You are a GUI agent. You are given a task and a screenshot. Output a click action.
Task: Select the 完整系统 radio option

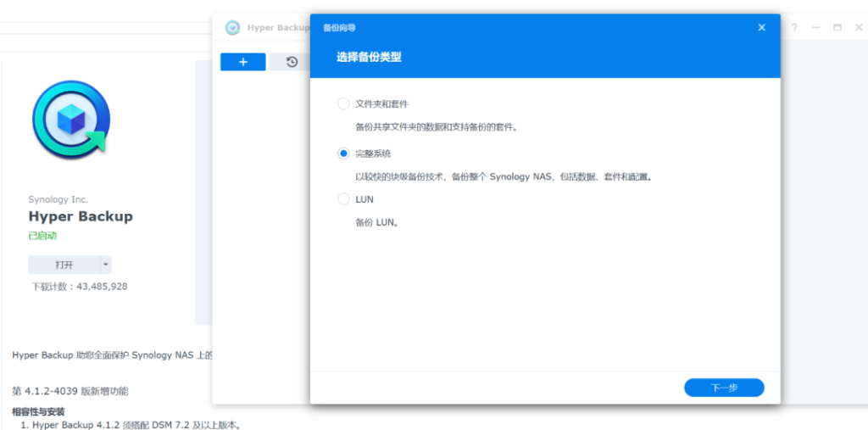[343, 154]
